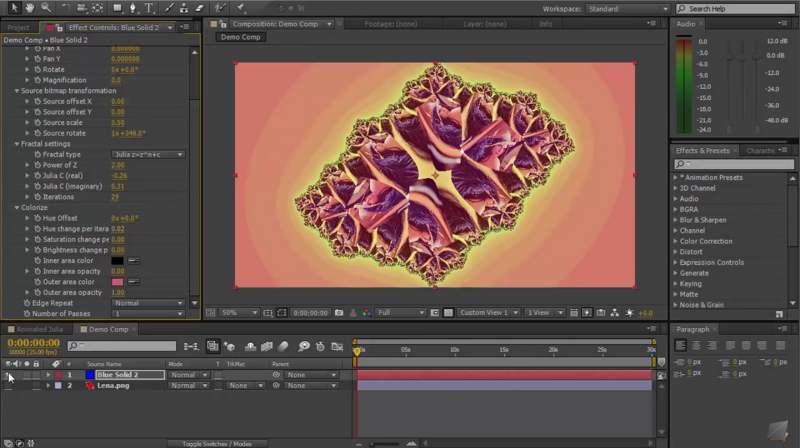Image resolution: width=800 pixels, height=448 pixels.
Task: Toggle the Rotate property stopwatch
Action: click(x=35, y=69)
